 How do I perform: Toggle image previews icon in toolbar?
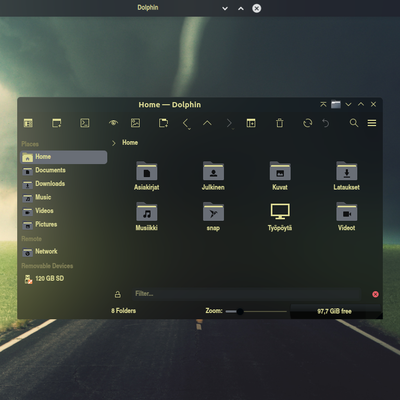point(135,123)
